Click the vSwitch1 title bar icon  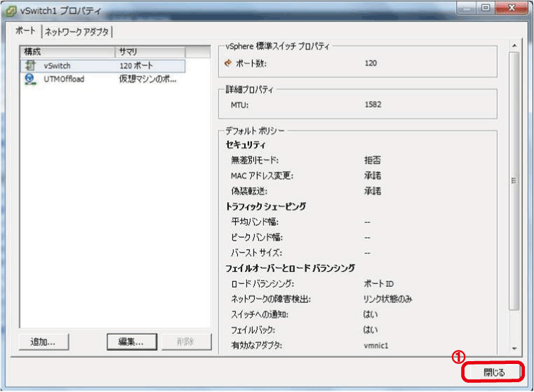pos(11,11)
